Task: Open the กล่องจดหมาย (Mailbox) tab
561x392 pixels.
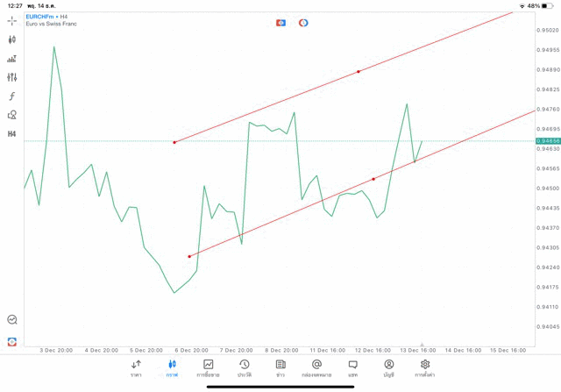Action: point(316,368)
